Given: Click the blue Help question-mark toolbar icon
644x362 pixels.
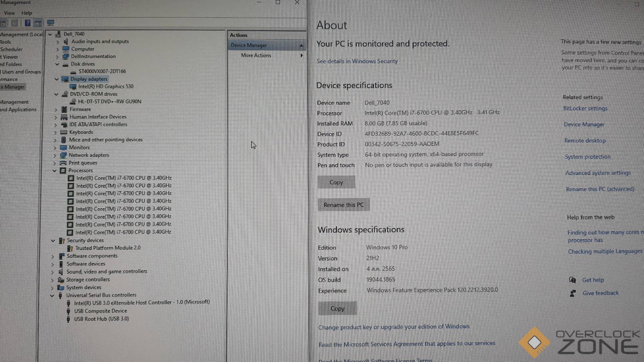Looking at the screenshot, I should (28, 23).
